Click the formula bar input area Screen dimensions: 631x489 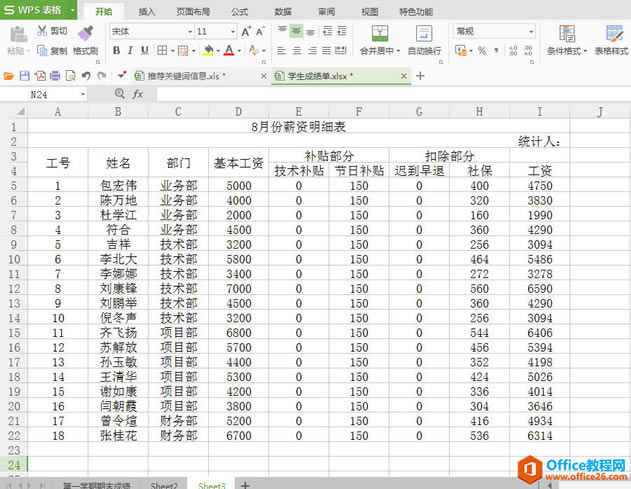[x=394, y=94]
